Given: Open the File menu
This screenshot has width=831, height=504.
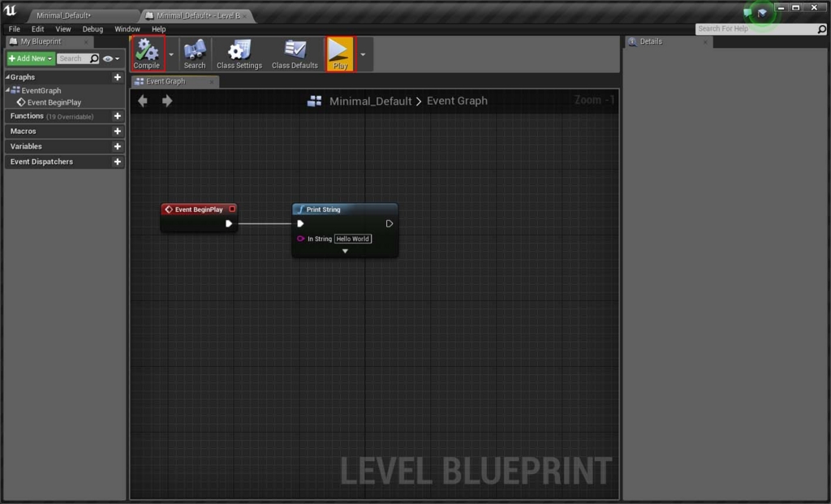Looking at the screenshot, I should tap(15, 29).
